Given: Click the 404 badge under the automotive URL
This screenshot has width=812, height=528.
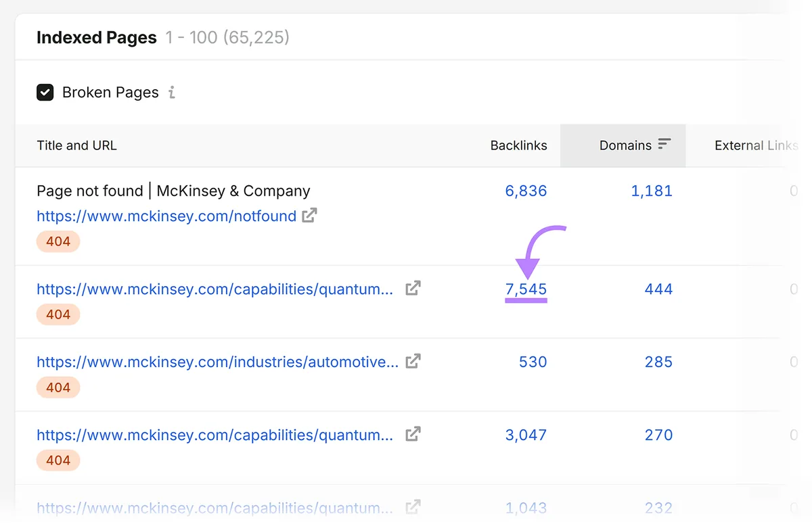Looking at the screenshot, I should [x=58, y=387].
